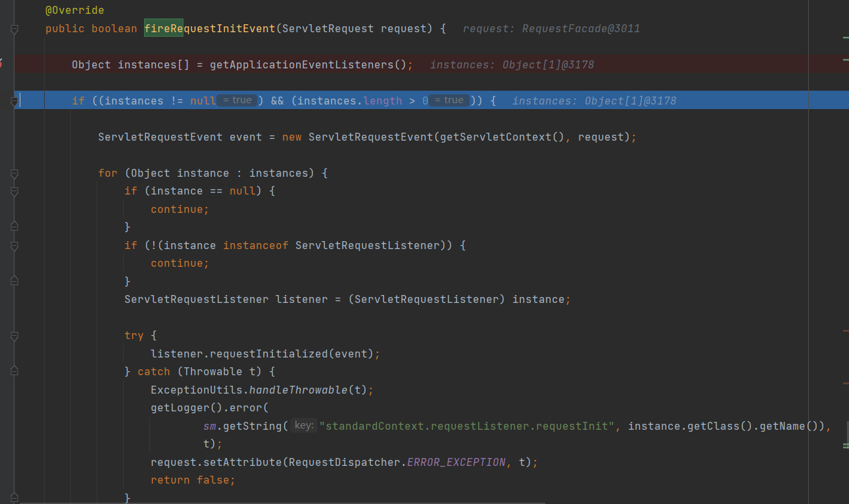Viewport: 849px width, 504px height.
Task: Click the 'instances.length' expression
Action: pos(350,101)
